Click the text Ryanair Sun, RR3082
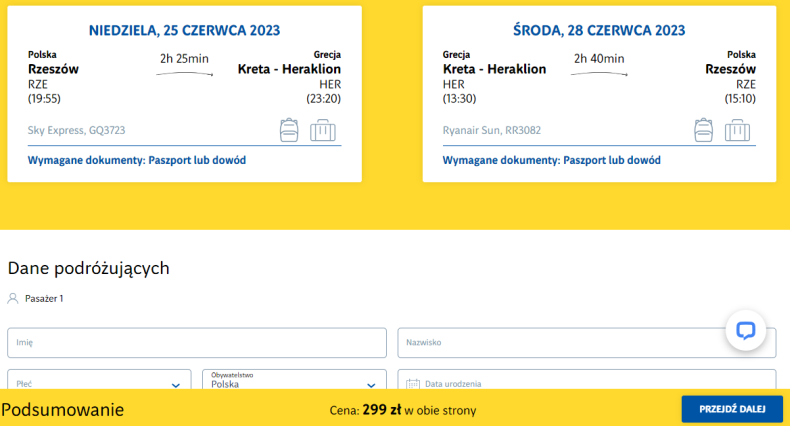 [492, 130]
